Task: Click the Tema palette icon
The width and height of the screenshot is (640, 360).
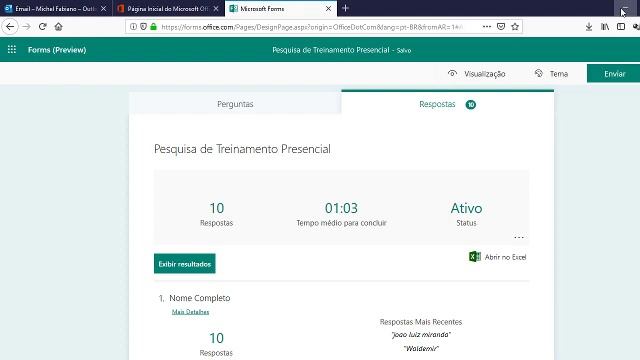Action: 539,73
